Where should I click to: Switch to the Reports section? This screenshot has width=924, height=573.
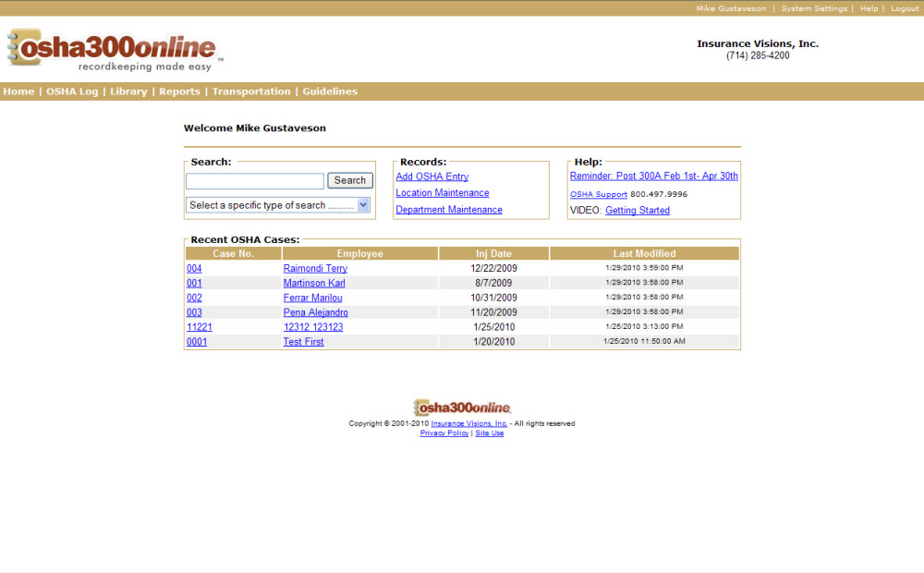click(x=179, y=91)
